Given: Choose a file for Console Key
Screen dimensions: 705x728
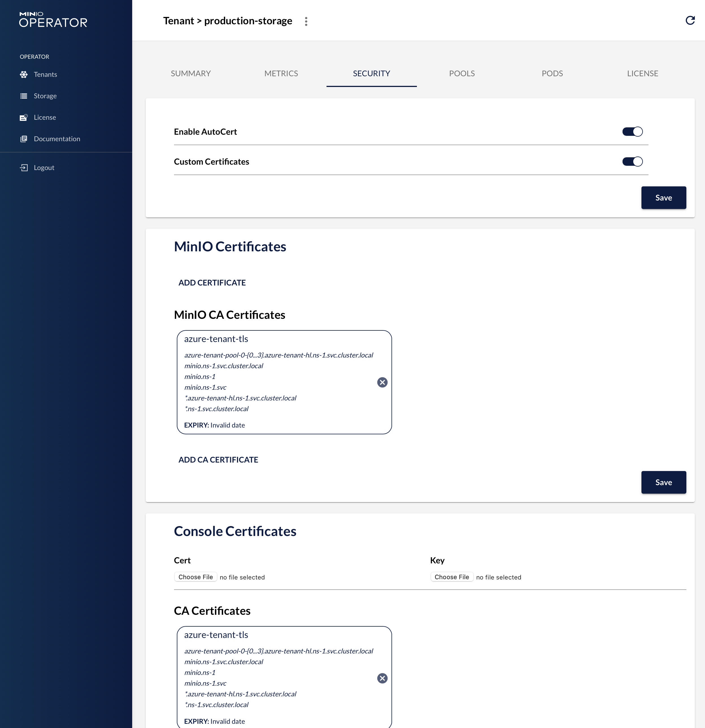Looking at the screenshot, I should point(451,577).
